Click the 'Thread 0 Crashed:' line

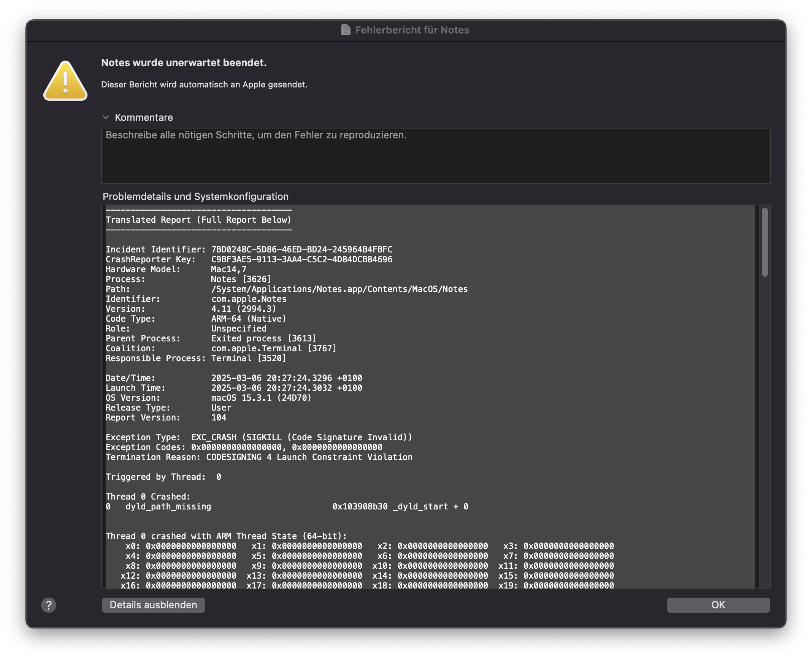148,497
